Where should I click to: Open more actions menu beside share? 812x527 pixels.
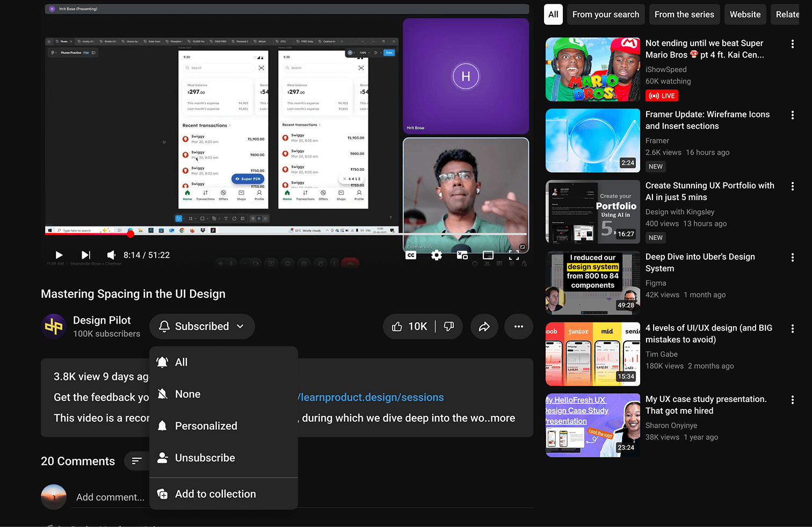tap(518, 326)
